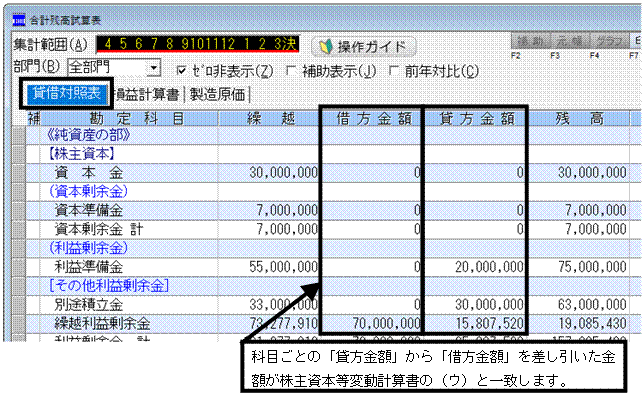
Task: Show the グラフ F4 view
Action: tap(609, 41)
